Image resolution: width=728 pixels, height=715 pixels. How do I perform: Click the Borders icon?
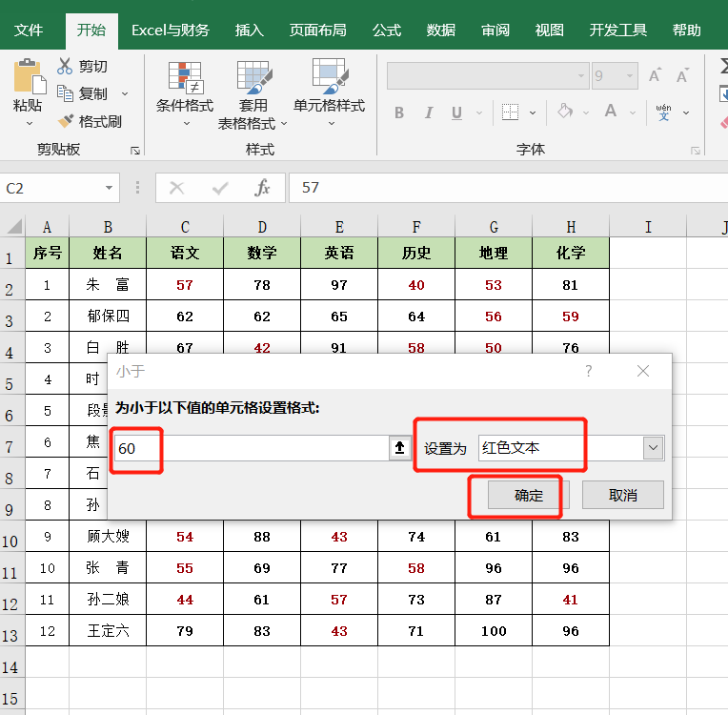[x=510, y=112]
